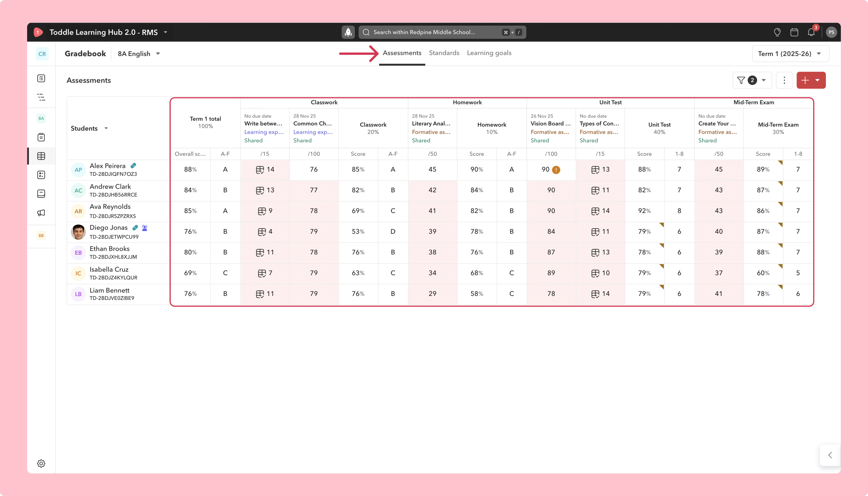This screenshot has width=868, height=496.
Task: Click the orange warning icon beside Alex's 90
Action: [556, 170]
